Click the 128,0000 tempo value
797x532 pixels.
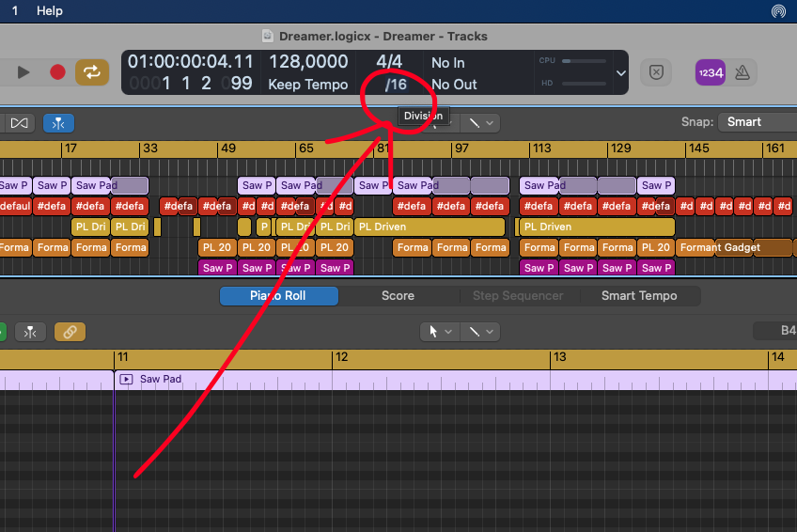point(308,62)
